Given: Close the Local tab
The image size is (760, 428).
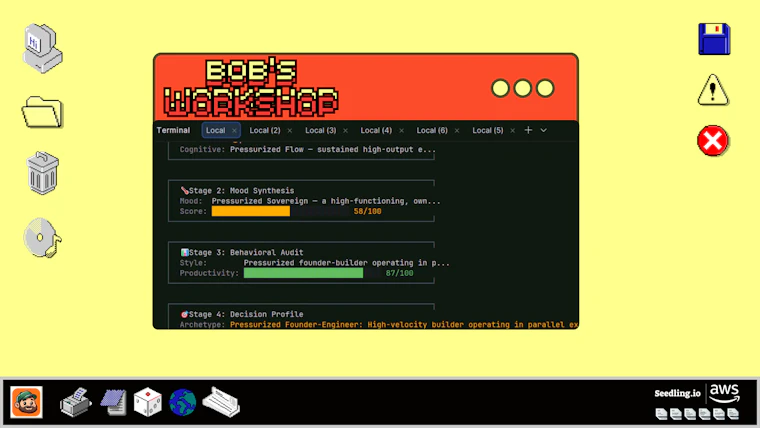Looking at the screenshot, I should coord(234,131).
